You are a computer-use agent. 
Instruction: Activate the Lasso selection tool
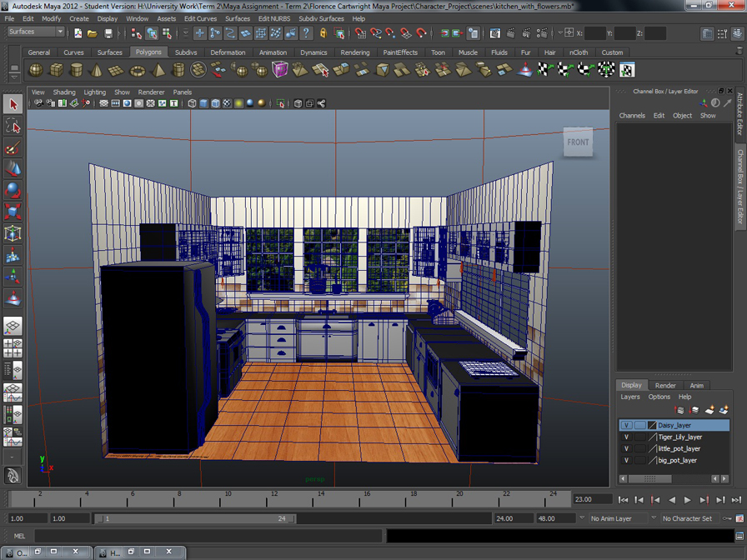coord(12,126)
